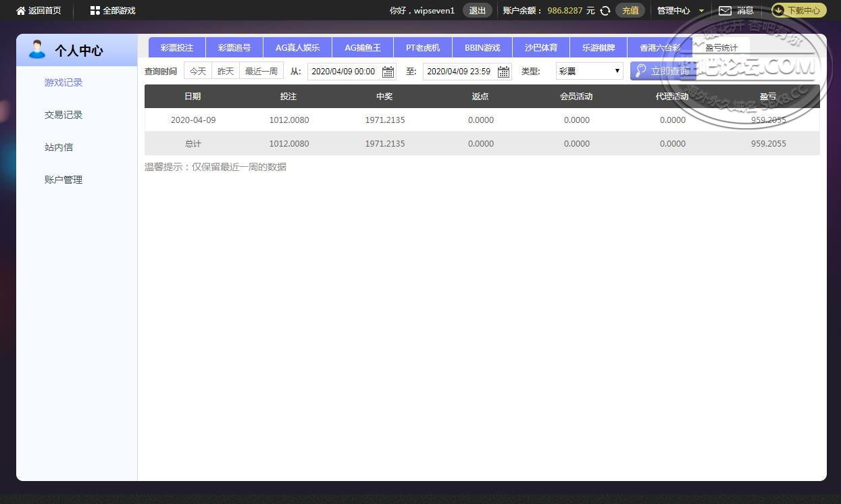Select 交易记录 in the sidebar
This screenshot has width=841, height=504.
pos(63,115)
